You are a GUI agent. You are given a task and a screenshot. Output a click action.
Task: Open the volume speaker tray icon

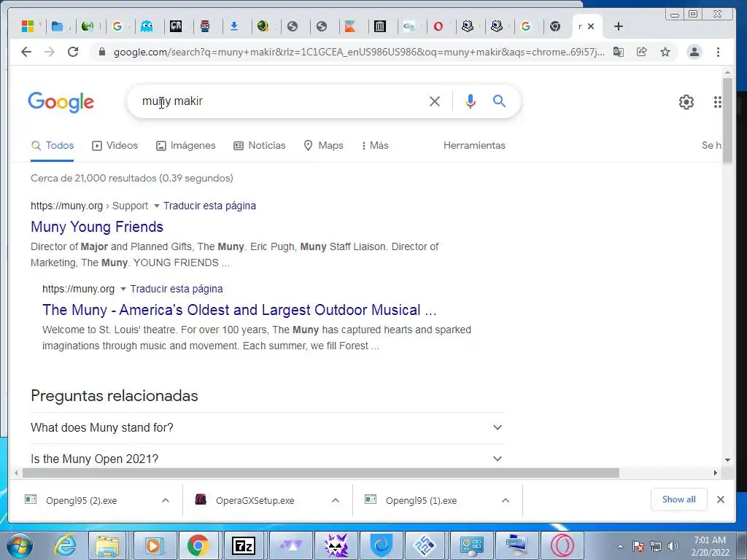pos(673,546)
